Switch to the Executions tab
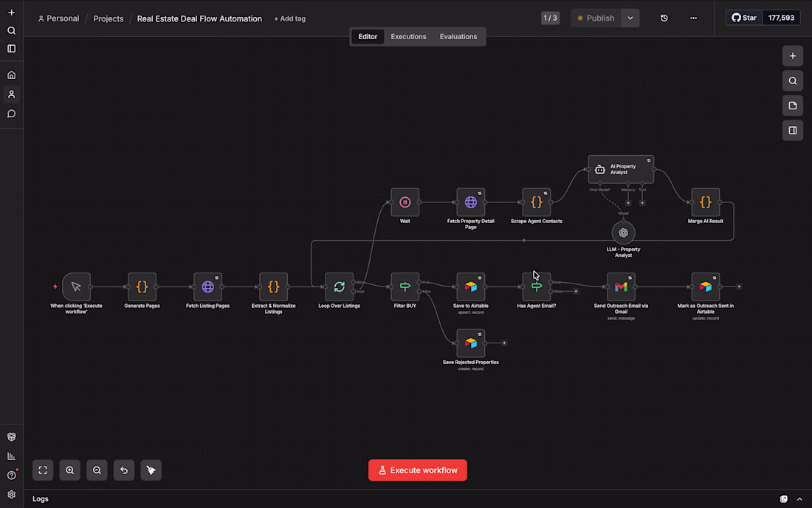812x508 pixels. (409, 37)
